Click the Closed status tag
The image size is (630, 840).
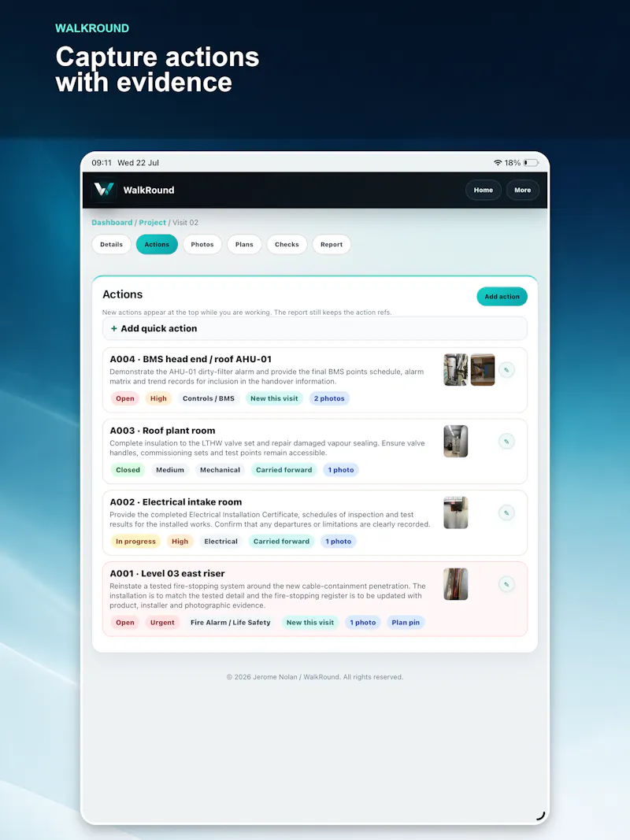click(x=128, y=470)
